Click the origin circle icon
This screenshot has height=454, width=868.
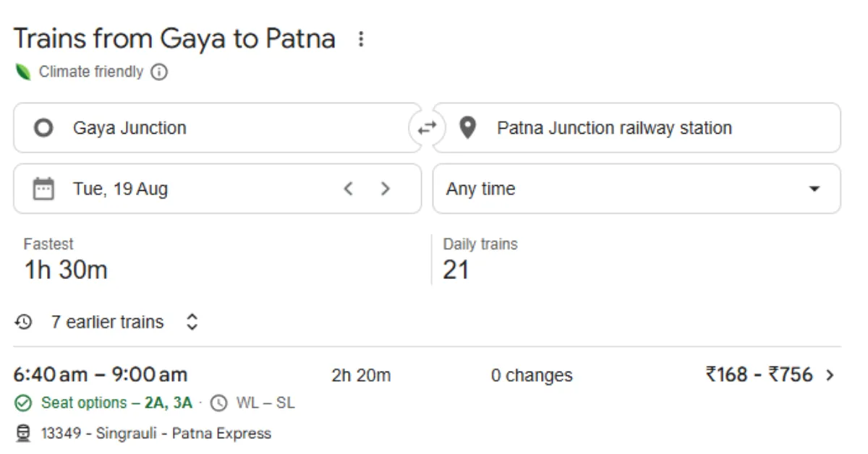tap(43, 128)
